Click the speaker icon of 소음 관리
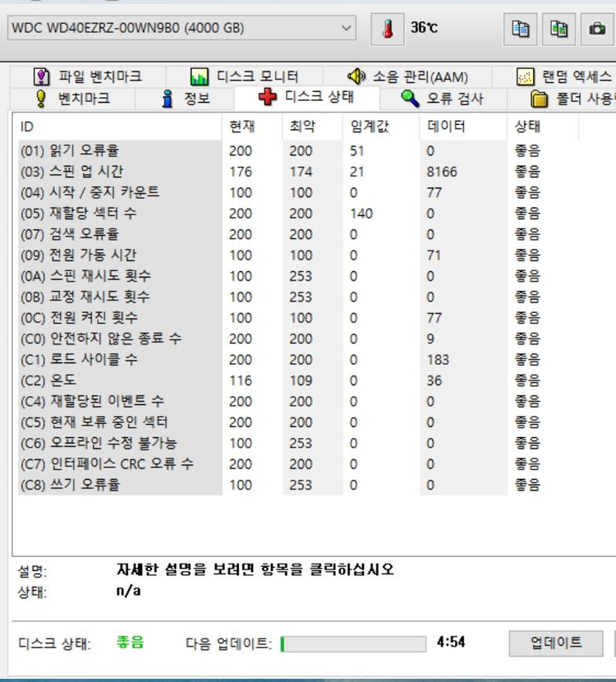The image size is (616, 682). pyautogui.click(x=356, y=76)
